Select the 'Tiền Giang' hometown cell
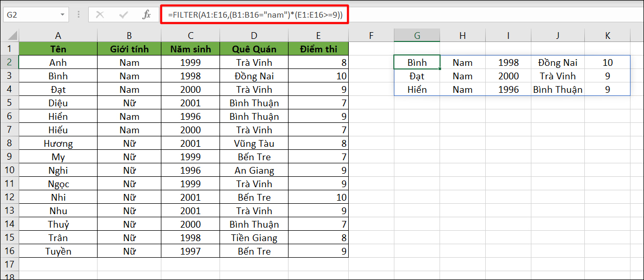This screenshot has height=280, width=644. [x=254, y=238]
